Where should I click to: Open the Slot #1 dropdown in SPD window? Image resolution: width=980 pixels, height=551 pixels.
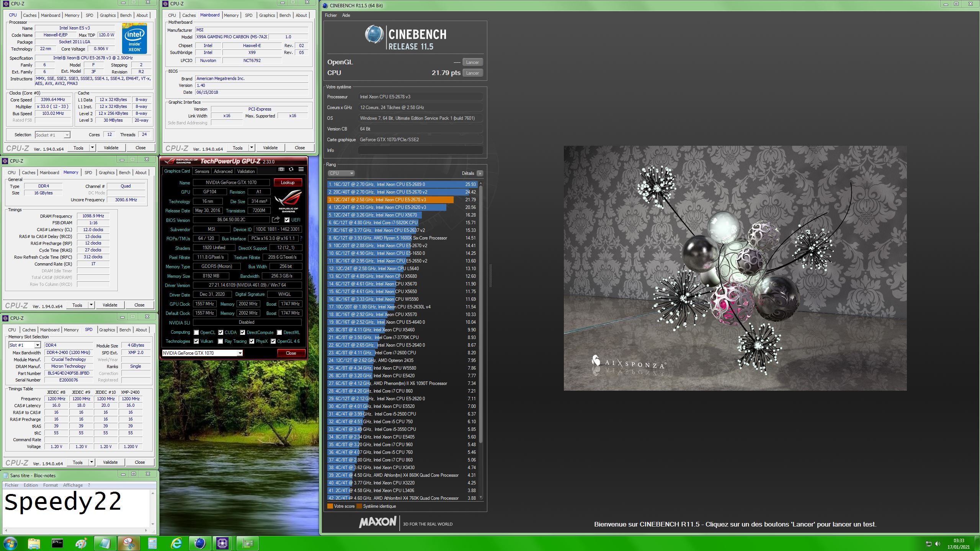(x=24, y=345)
